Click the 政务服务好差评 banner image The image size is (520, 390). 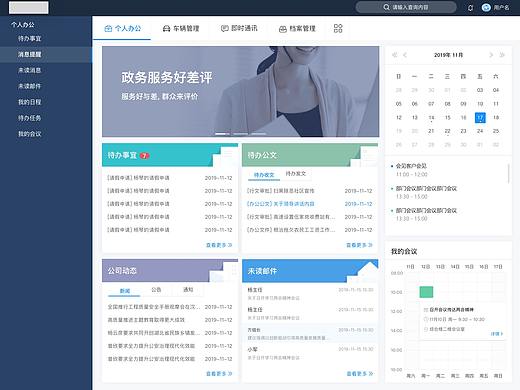click(x=241, y=92)
